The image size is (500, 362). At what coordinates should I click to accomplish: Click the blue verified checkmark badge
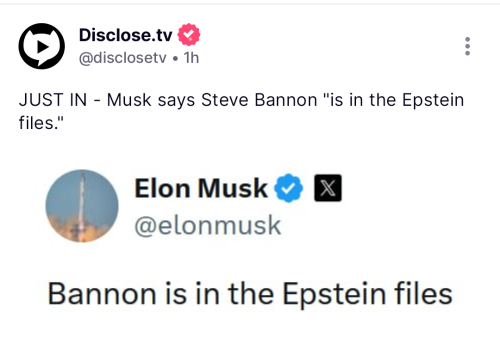(x=289, y=188)
